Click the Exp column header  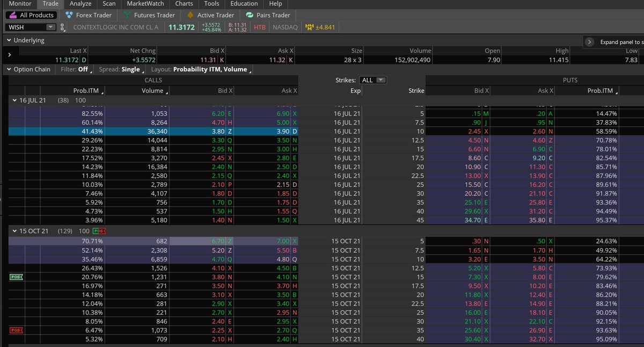(x=355, y=91)
